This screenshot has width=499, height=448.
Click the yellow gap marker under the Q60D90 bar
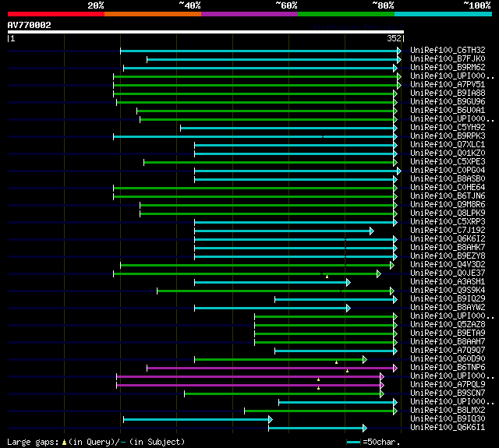pyautogui.click(x=336, y=362)
